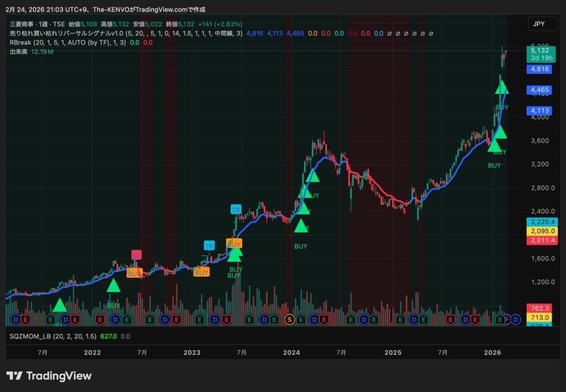Screen dimensions: 566x392
Task: Click the red 2,011.4 price label
Action: point(542,240)
